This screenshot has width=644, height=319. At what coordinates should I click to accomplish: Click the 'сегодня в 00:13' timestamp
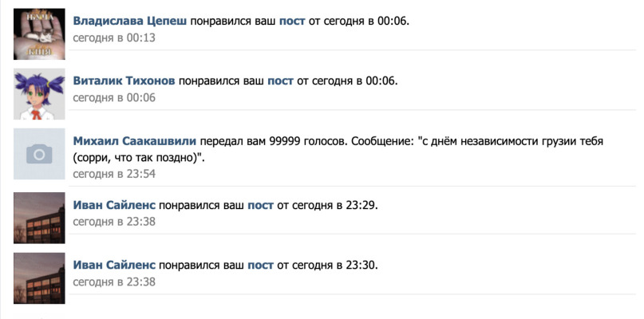[x=114, y=37]
